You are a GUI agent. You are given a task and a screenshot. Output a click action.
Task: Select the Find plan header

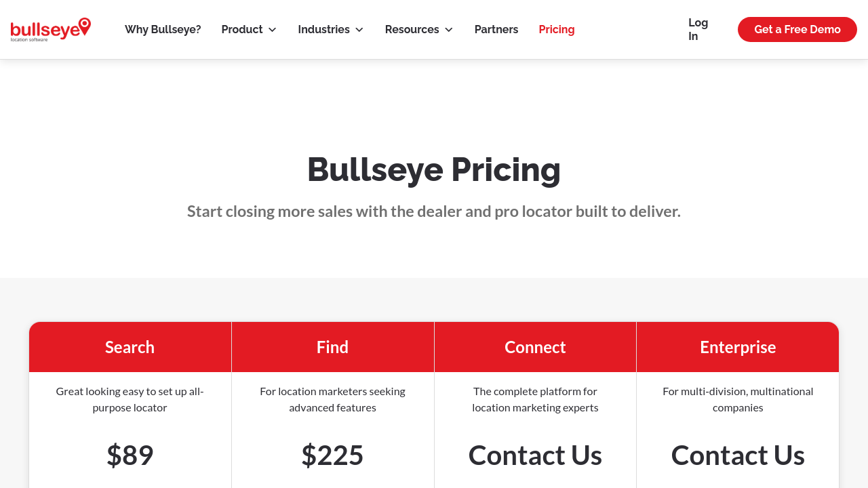click(332, 347)
